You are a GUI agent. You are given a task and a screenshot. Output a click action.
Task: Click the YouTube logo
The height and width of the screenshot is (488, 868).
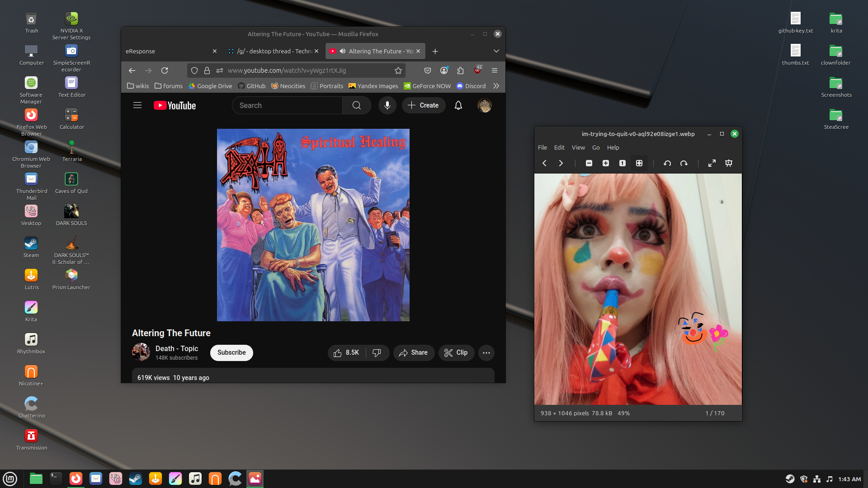coord(175,105)
